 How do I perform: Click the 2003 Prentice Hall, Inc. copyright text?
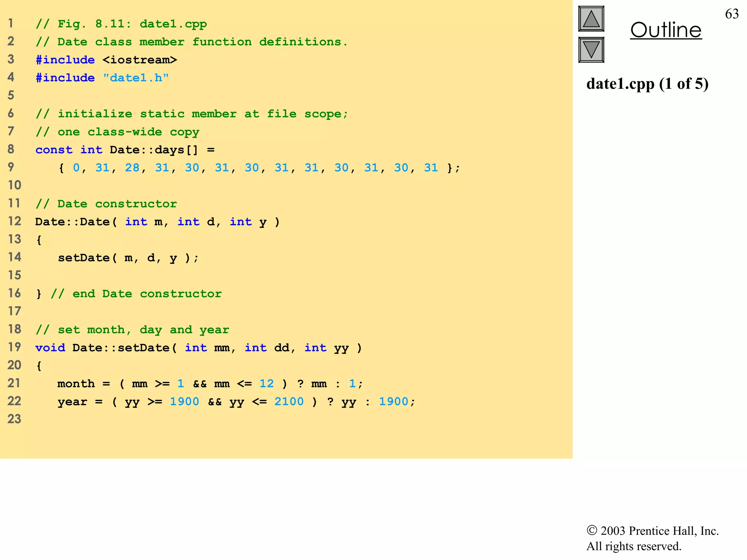point(653,530)
